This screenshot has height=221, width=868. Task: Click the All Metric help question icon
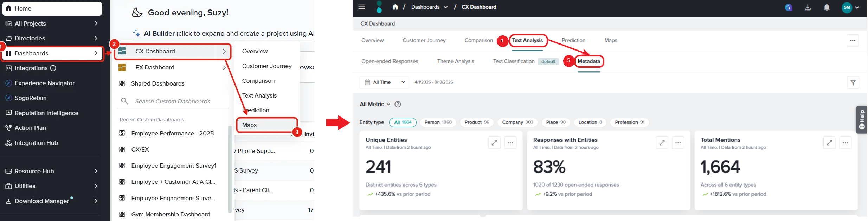(x=398, y=104)
